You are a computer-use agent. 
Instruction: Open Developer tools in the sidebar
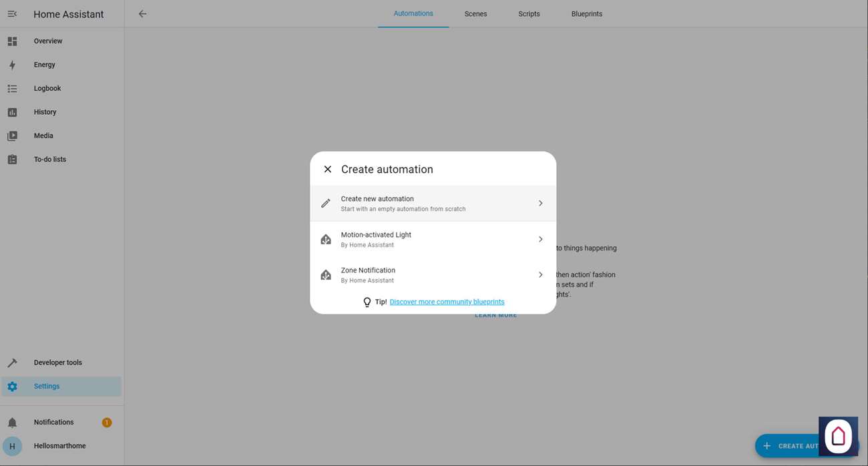(61, 363)
